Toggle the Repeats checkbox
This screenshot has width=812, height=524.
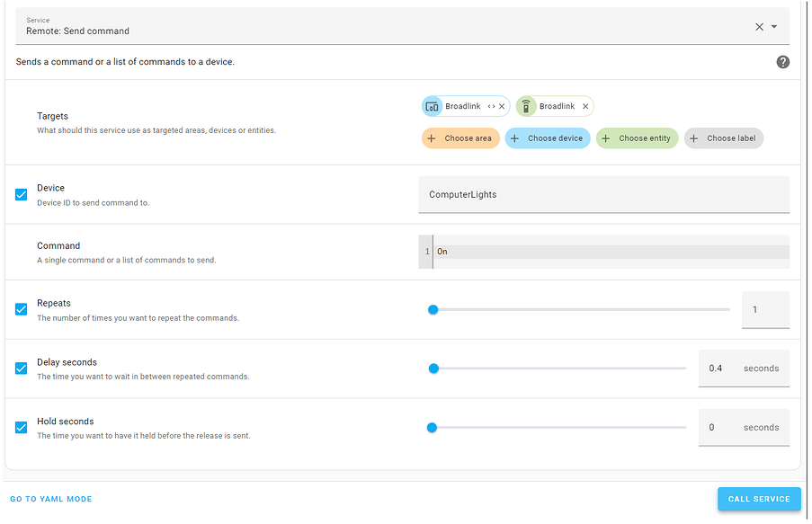pyautogui.click(x=22, y=309)
